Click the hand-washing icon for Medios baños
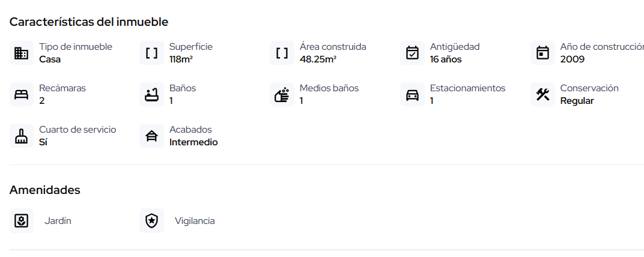The image size is (644, 257). click(x=282, y=94)
